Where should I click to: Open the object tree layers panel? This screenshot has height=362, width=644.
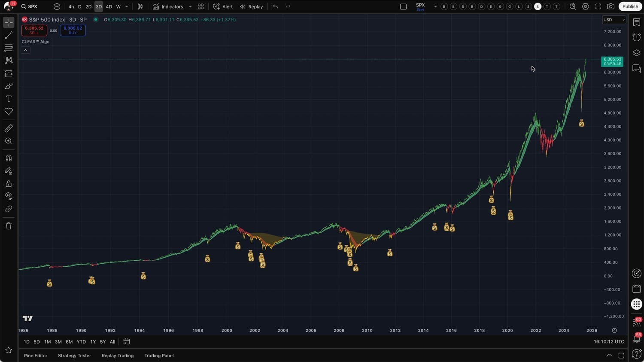point(637,53)
